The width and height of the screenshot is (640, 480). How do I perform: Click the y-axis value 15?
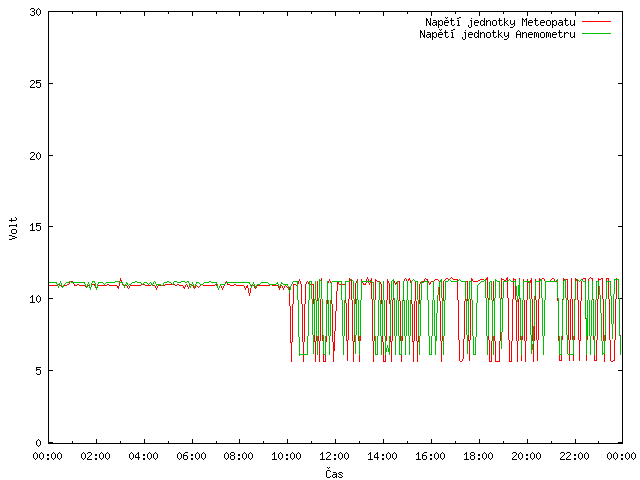[36, 227]
